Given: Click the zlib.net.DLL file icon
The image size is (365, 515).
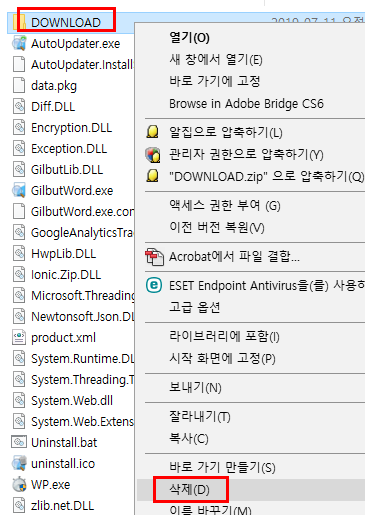Looking at the screenshot, I should [19, 506].
